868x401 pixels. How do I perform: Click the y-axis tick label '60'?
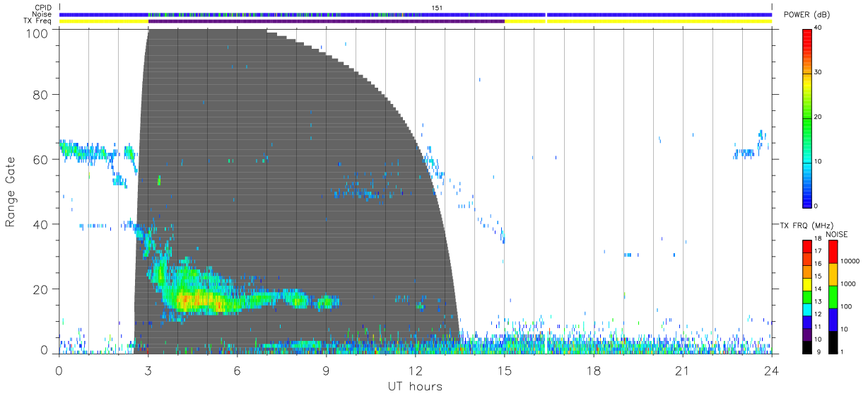tap(40, 159)
